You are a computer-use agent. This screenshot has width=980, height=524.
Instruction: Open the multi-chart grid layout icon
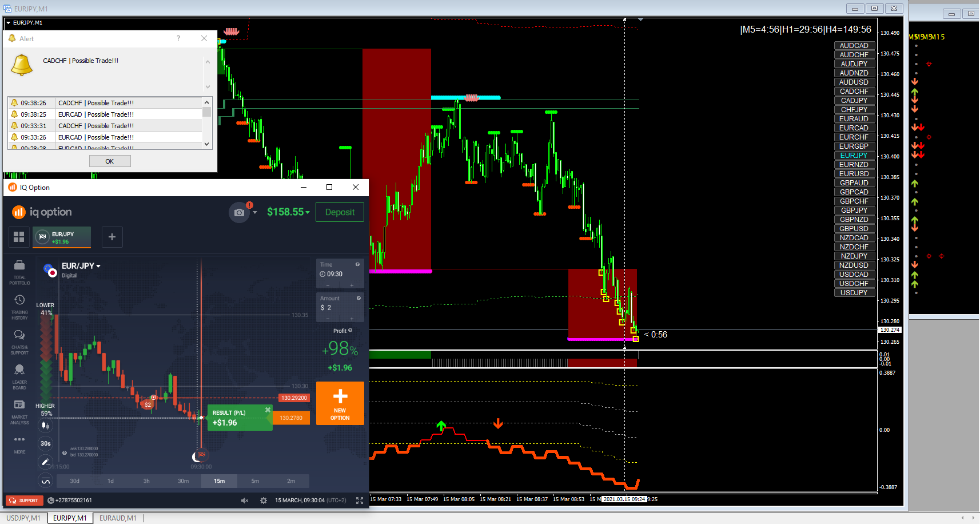pos(19,237)
